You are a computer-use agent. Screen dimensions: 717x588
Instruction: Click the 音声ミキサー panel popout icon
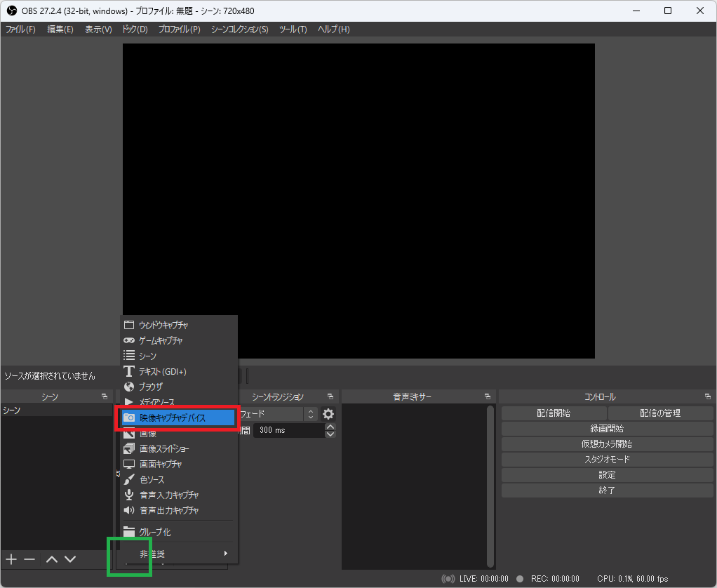tap(488, 396)
